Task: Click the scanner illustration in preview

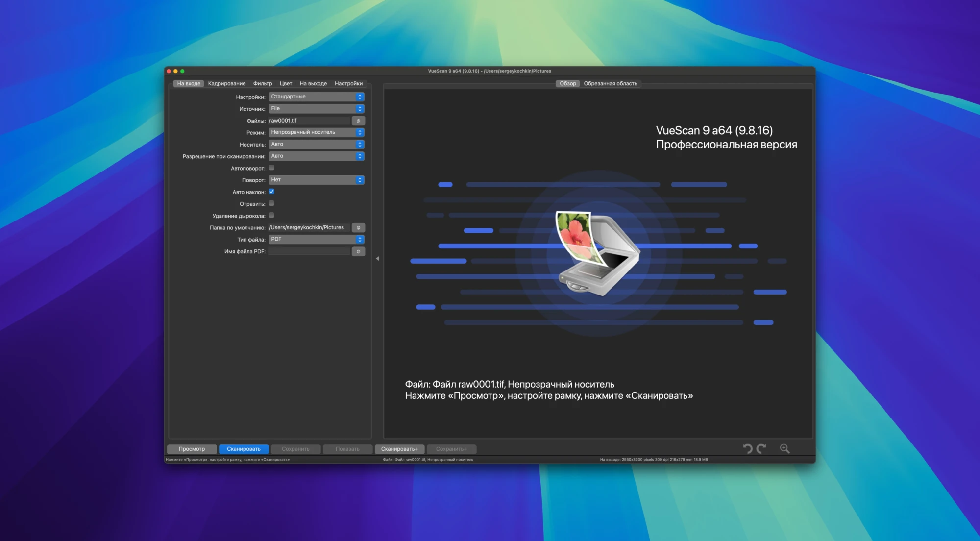Action: 597,253
